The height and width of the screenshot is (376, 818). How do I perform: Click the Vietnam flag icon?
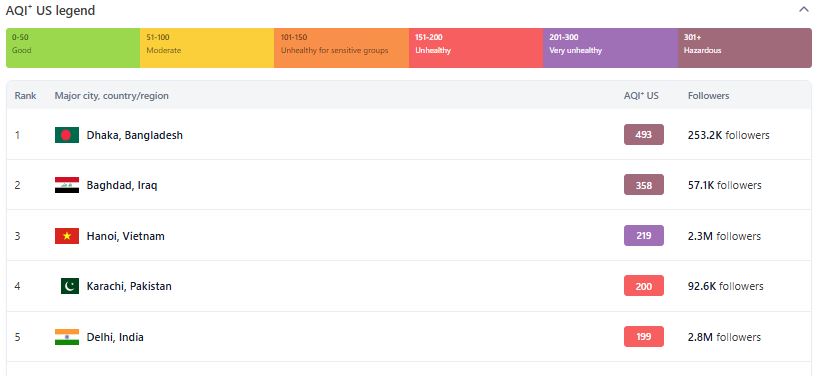67,236
